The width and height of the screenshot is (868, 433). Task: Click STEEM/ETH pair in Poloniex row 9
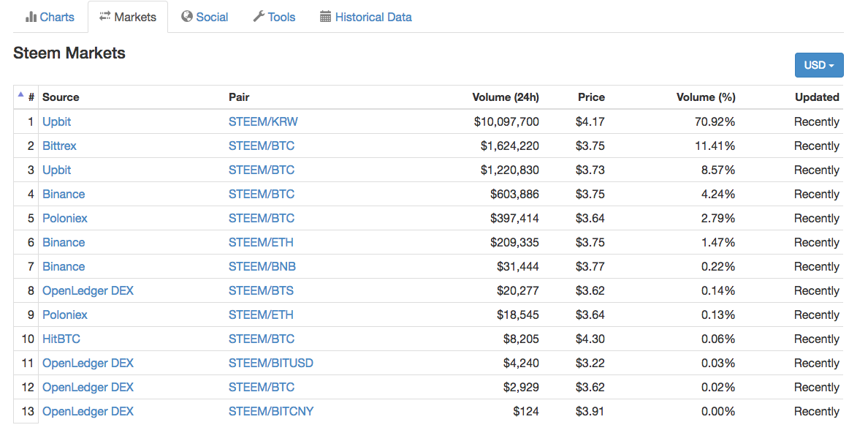coord(261,315)
